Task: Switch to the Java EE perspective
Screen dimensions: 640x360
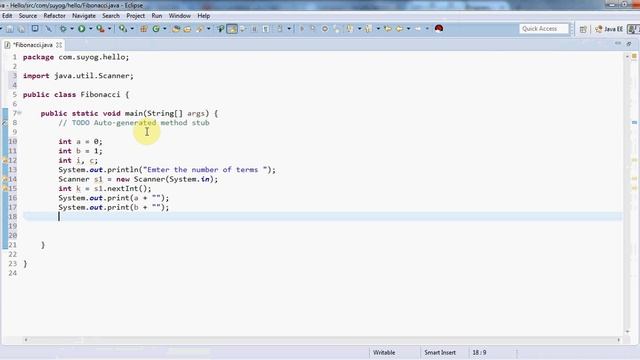Action: [x=609, y=29]
